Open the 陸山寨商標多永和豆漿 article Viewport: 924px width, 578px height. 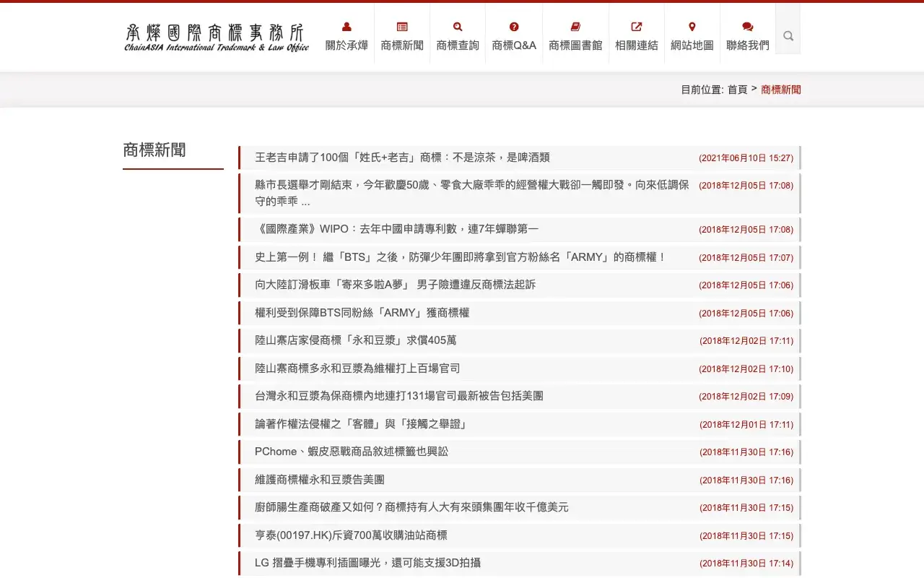tap(357, 368)
